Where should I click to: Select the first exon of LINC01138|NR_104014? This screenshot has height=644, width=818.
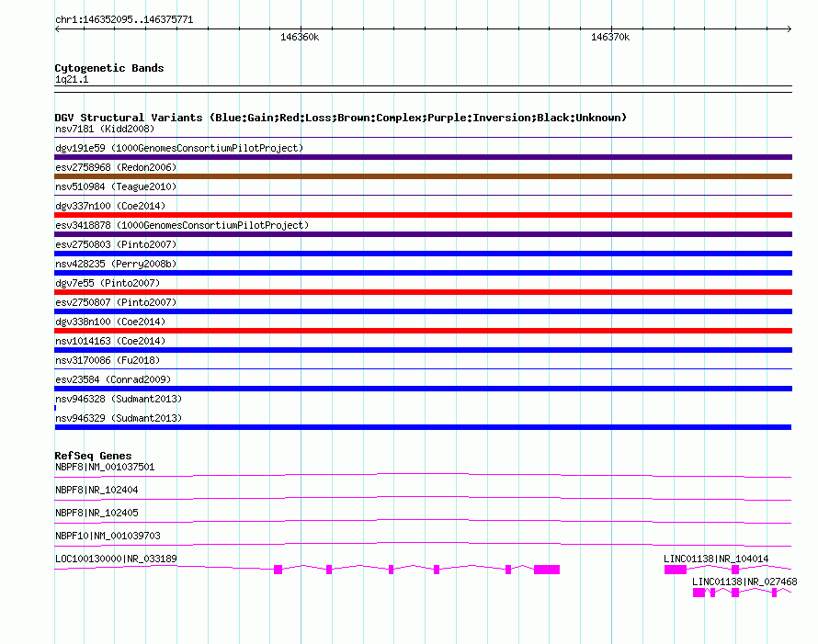(x=675, y=570)
